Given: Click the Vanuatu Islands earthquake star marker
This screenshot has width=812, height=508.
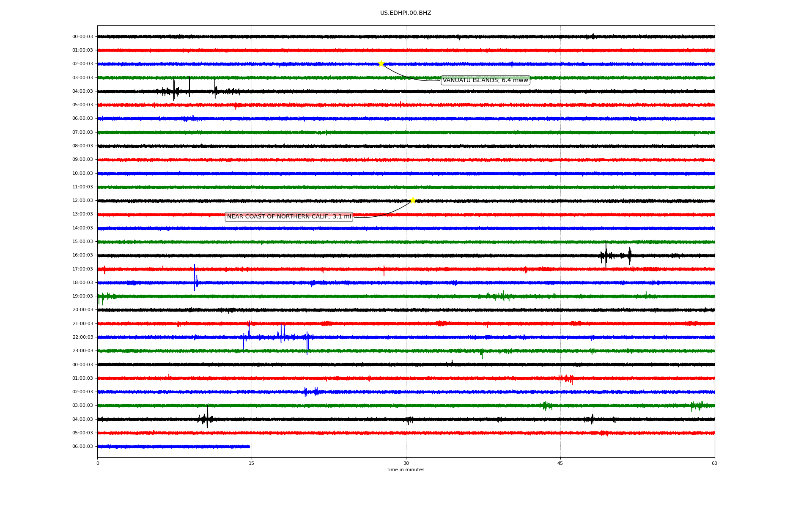Looking at the screenshot, I should tap(381, 63).
